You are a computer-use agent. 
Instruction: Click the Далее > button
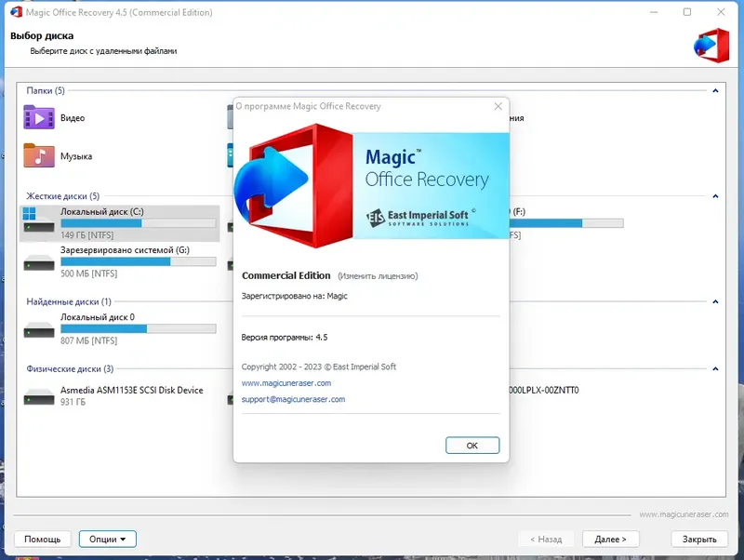pos(611,540)
